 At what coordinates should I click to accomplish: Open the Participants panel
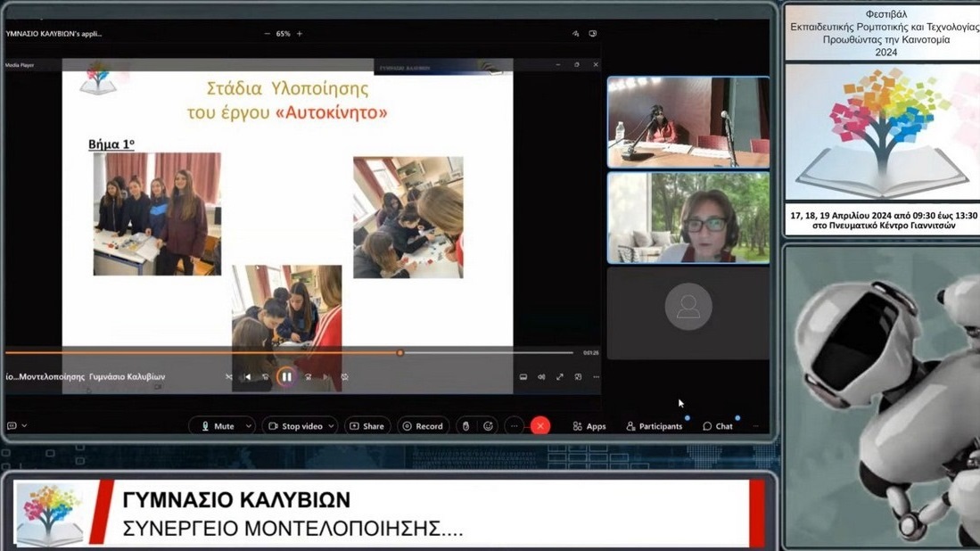click(x=655, y=426)
